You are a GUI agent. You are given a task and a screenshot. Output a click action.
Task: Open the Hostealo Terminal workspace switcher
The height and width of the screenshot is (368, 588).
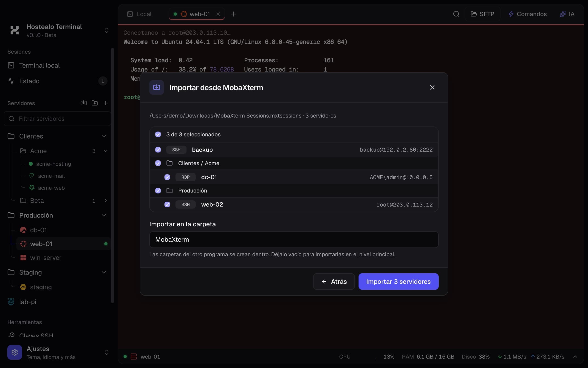tap(106, 30)
